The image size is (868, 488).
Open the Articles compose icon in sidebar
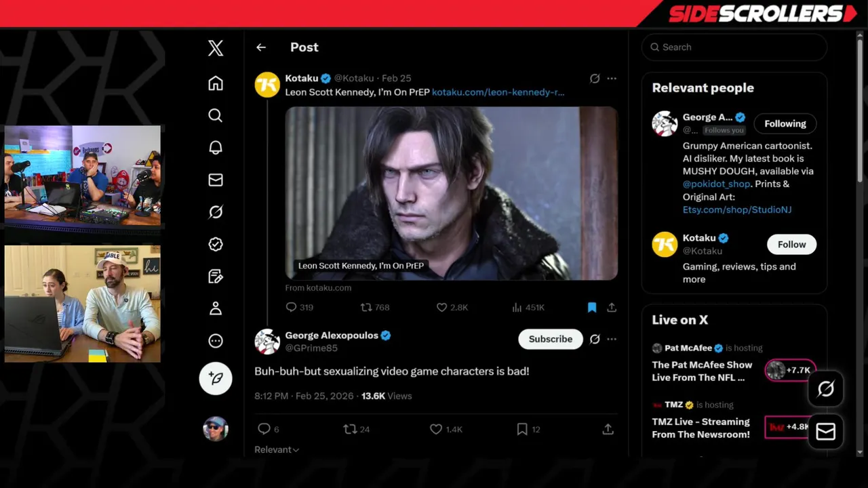[216, 277]
